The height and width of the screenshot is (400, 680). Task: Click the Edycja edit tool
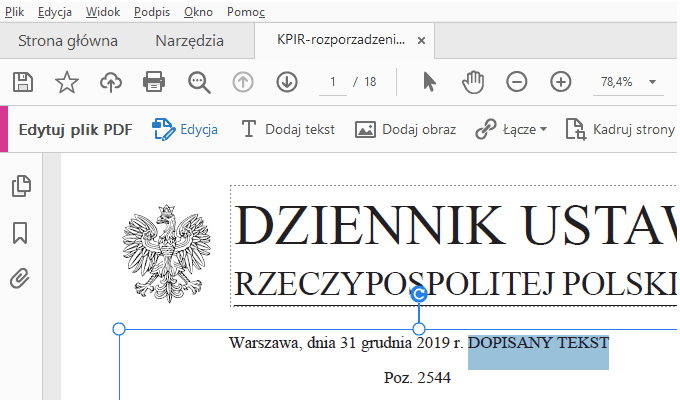click(x=185, y=129)
